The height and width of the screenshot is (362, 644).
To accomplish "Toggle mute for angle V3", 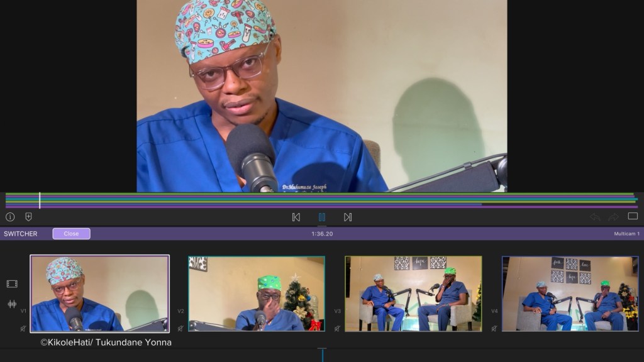I will coord(337,328).
